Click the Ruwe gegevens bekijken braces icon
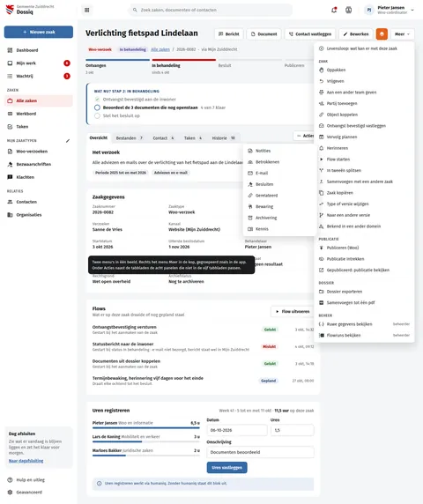Image resolution: width=423 pixels, height=504 pixels. click(321, 324)
